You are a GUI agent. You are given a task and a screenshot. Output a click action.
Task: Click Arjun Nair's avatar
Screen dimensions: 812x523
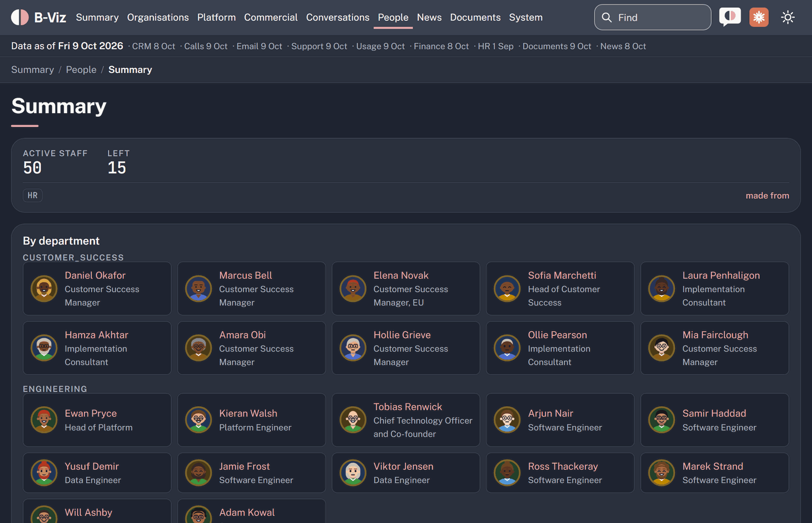point(507,420)
